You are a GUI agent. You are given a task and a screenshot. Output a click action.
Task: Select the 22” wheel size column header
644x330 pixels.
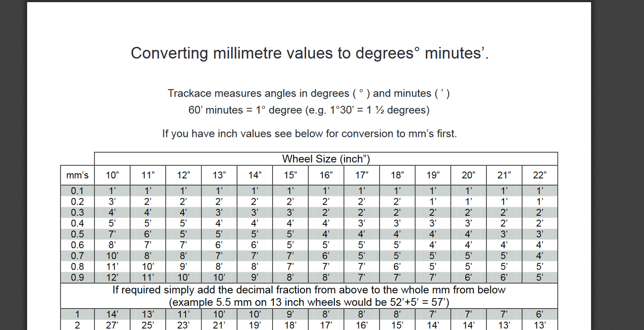pos(540,175)
